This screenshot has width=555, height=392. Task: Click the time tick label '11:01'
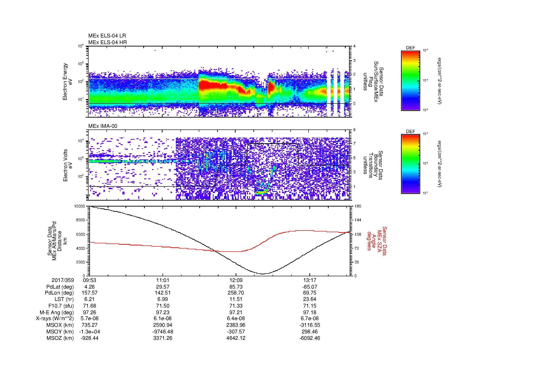(x=163, y=280)
